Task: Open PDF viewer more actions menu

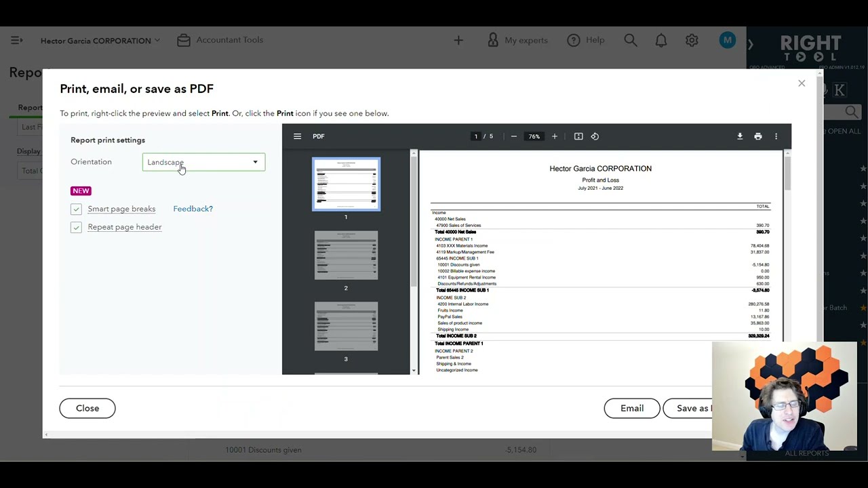Action: pos(776,136)
